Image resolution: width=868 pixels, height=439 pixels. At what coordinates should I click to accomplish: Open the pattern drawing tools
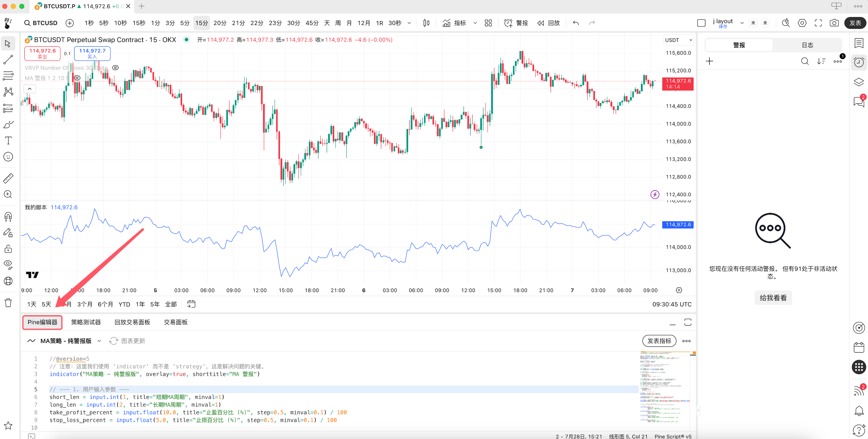click(x=8, y=92)
